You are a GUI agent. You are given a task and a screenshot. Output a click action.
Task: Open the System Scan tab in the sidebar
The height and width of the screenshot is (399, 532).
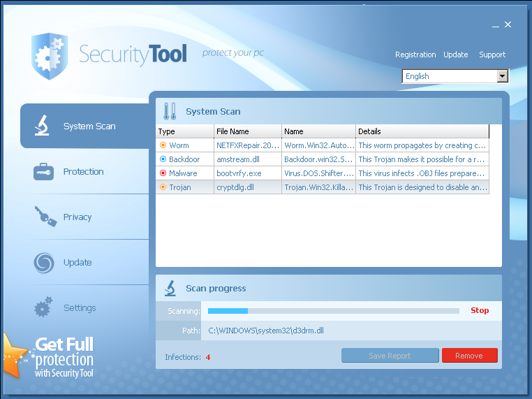tap(84, 126)
